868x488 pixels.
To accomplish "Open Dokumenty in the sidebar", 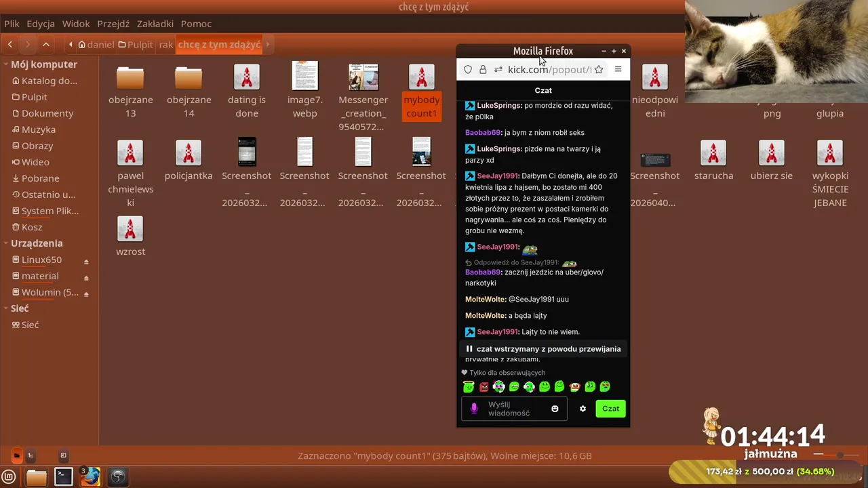I will pos(47,113).
